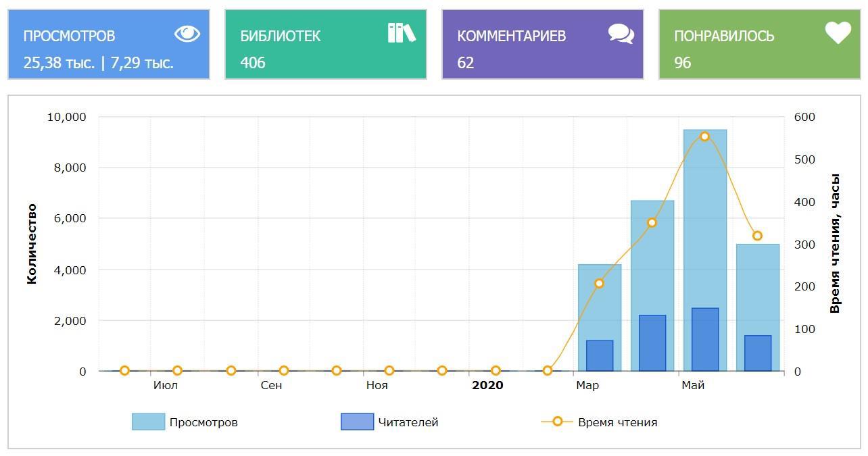868x456 pixels.
Task: Open the Комментариев 62 stat card
Action: click(542, 45)
